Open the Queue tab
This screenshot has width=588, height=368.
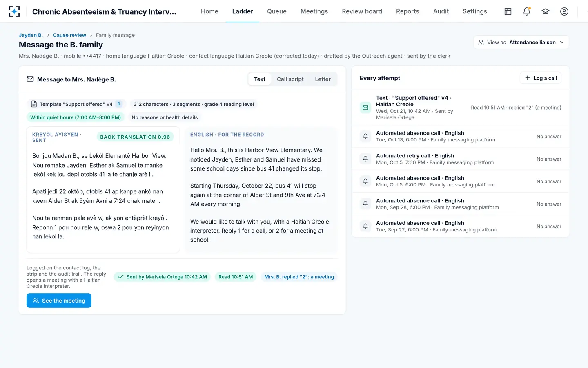coord(277,11)
